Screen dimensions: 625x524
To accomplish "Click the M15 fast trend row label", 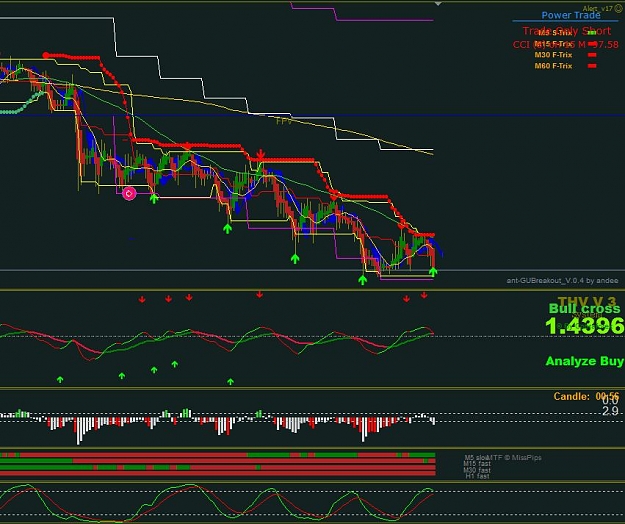I will [477, 463].
